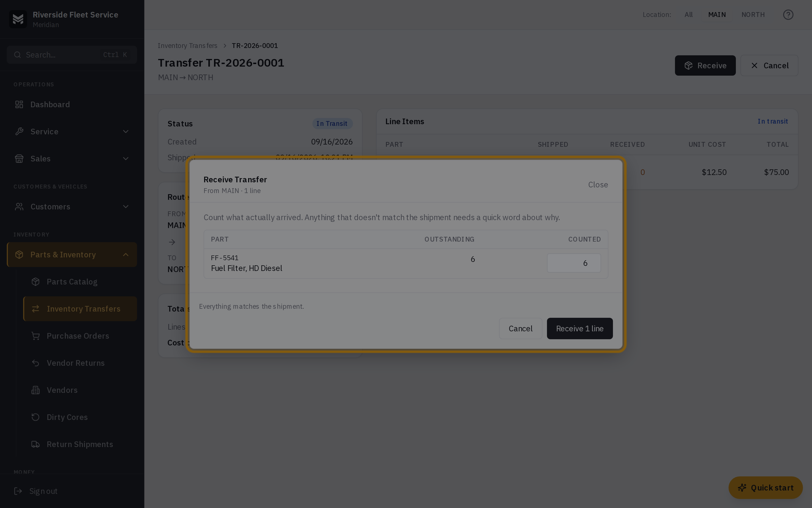
Task: Set location filter to NORTH
Action: tap(753, 15)
